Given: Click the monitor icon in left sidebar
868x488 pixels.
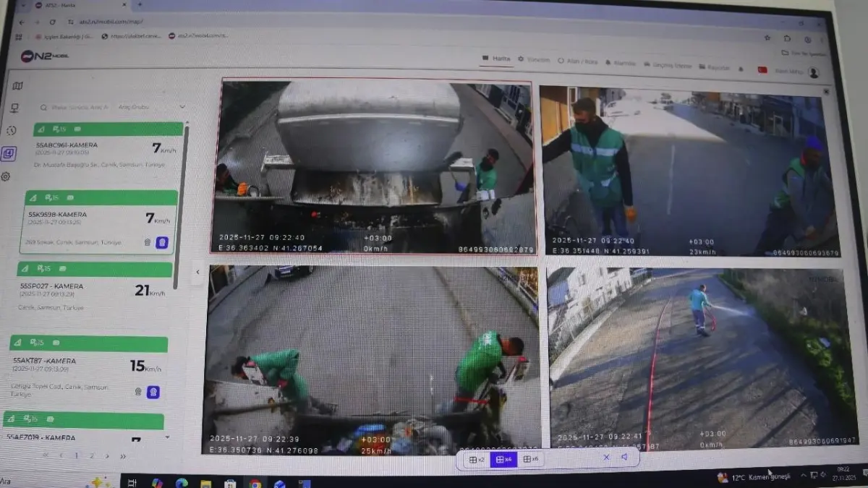Looking at the screenshot, I should coord(14,108).
